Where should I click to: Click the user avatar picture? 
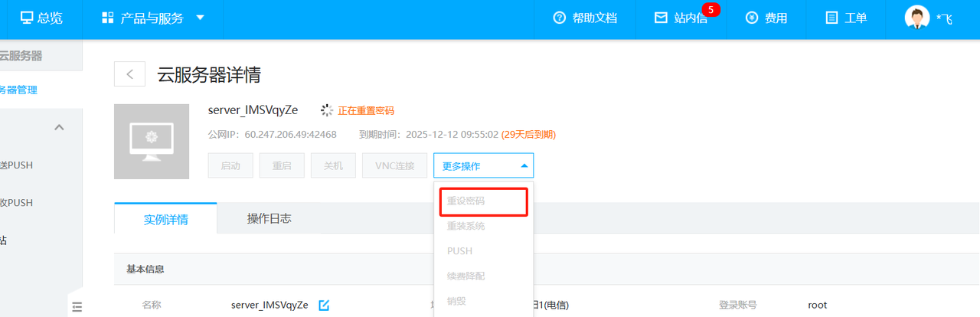(916, 18)
